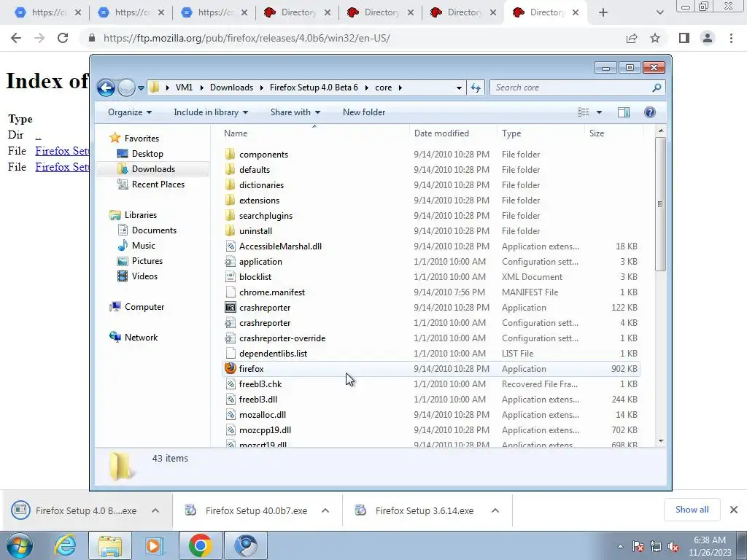Click the file list vertical scrollbar
This screenshot has width=747, height=560.
pos(660,204)
